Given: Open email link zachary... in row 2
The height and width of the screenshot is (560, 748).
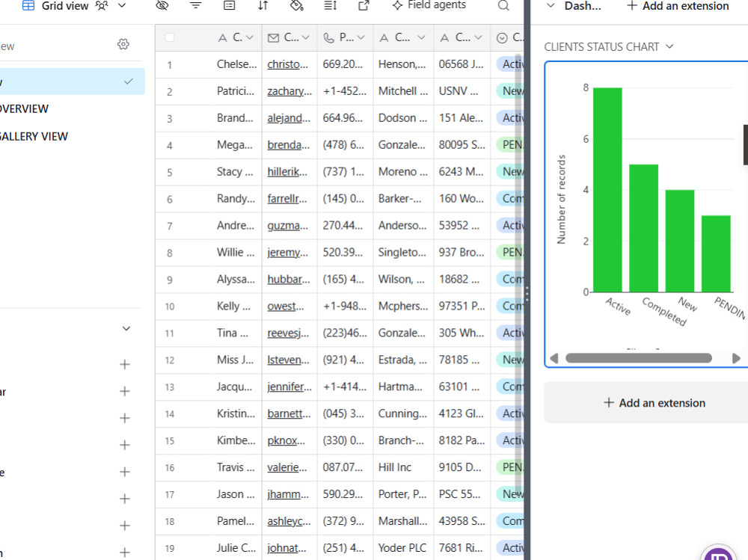Looking at the screenshot, I should pyautogui.click(x=289, y=91).
